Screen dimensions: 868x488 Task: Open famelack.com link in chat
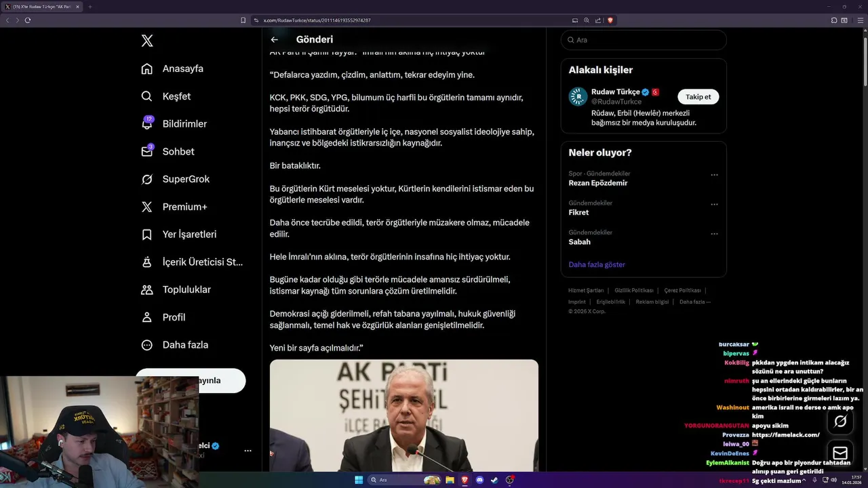pos(786,434)
